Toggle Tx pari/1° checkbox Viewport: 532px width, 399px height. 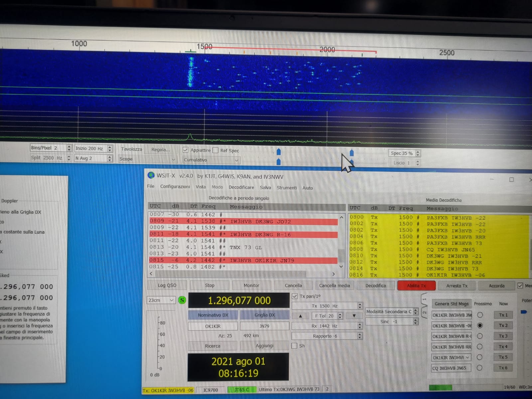tap(295, 296)
